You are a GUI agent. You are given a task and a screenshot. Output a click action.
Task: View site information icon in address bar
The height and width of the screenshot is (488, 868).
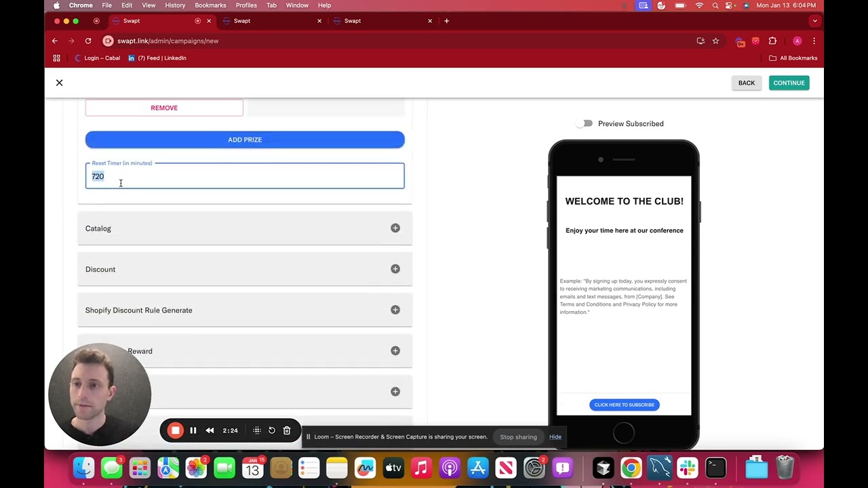click(x=108, y=41)
